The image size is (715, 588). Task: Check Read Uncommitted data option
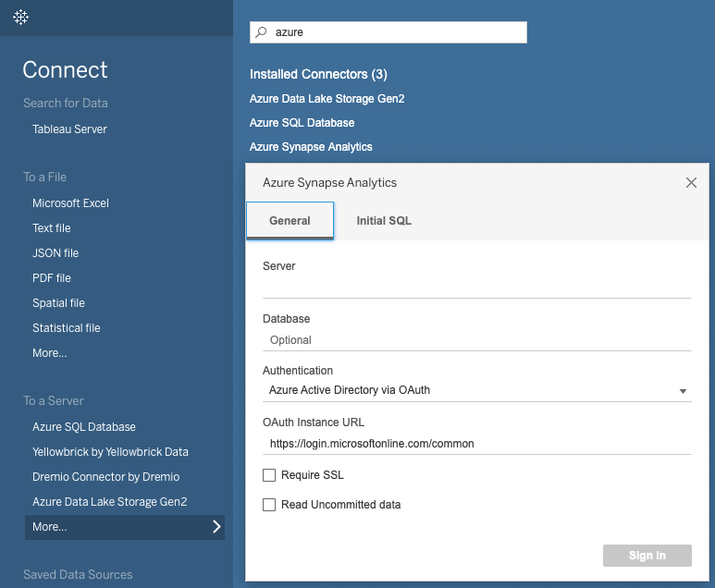(269, 505)
